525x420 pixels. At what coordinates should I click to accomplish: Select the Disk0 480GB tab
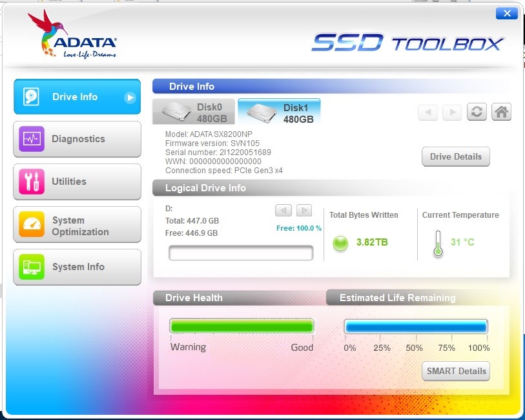(x=194, y=112)
